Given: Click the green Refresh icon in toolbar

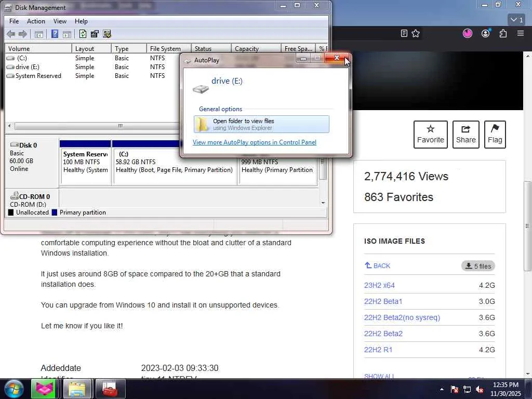Looking at the screenshot, I should click(83, 34).
